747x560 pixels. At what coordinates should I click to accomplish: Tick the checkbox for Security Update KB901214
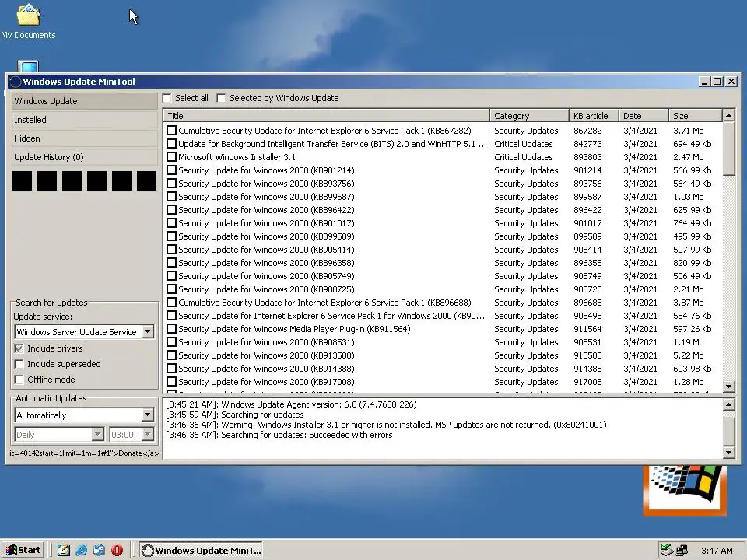(x=171, y=170)
